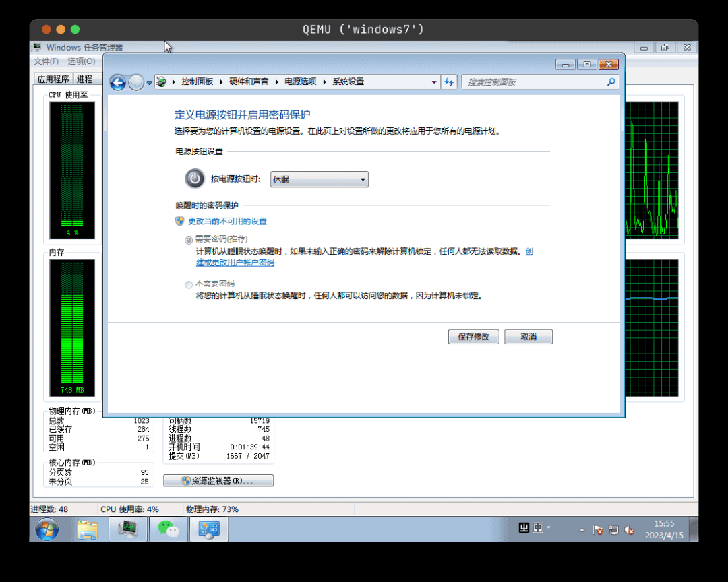Screen dimensions: 728x582
Task: Click inside the 搜索控制面板 search box
Action: coord(539,82)
